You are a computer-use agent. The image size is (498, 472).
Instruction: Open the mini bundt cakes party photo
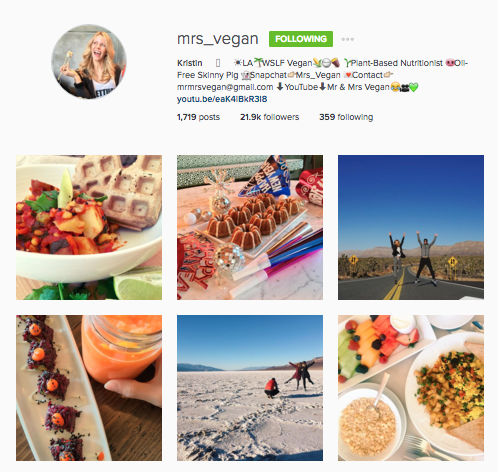[x=250, y=227]
